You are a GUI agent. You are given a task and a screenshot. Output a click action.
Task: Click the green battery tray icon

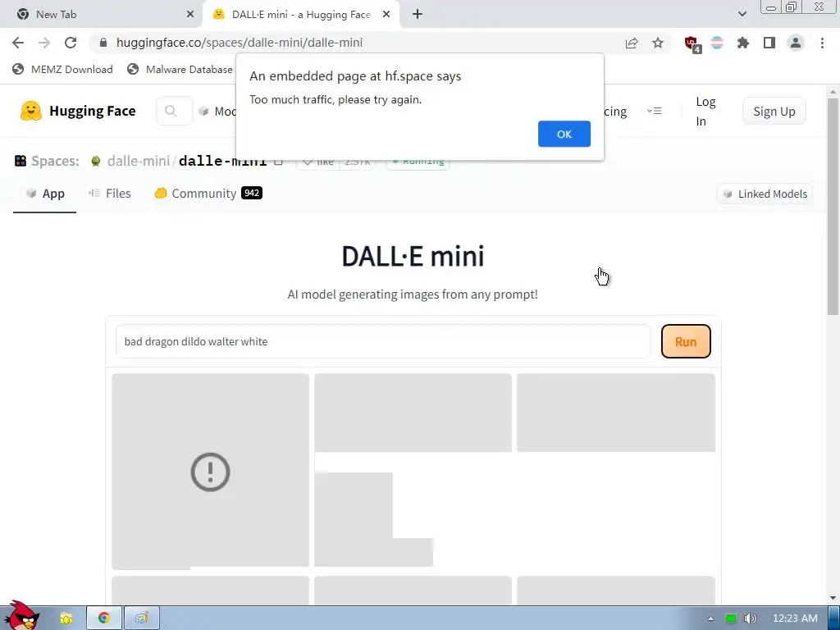[x=731, y=619]
